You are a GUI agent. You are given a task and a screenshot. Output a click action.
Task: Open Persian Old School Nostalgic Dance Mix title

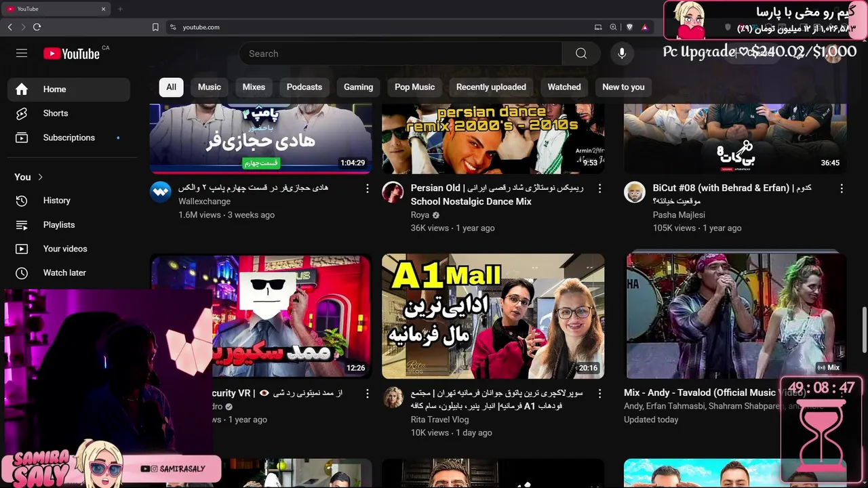497,195
